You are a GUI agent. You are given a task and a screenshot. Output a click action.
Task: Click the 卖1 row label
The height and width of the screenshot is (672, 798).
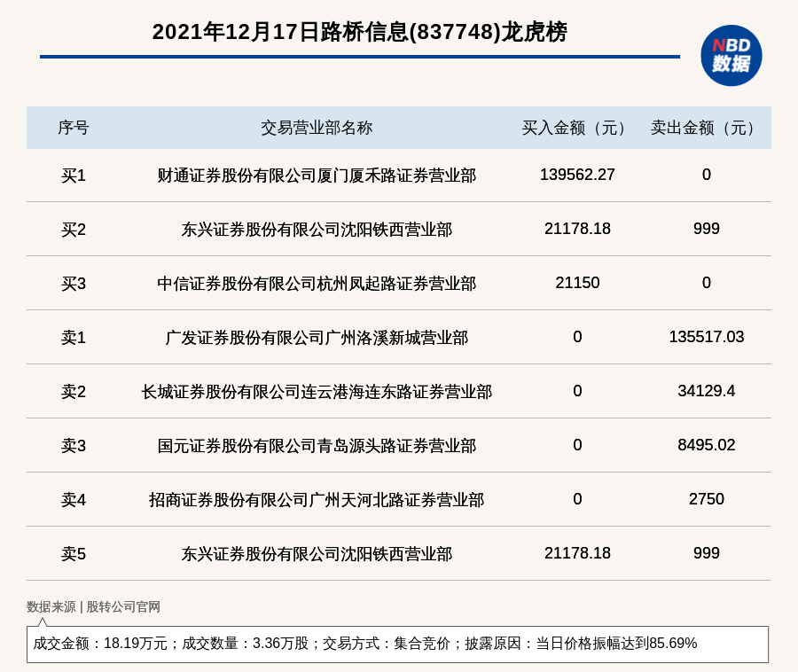coord(74,337)
